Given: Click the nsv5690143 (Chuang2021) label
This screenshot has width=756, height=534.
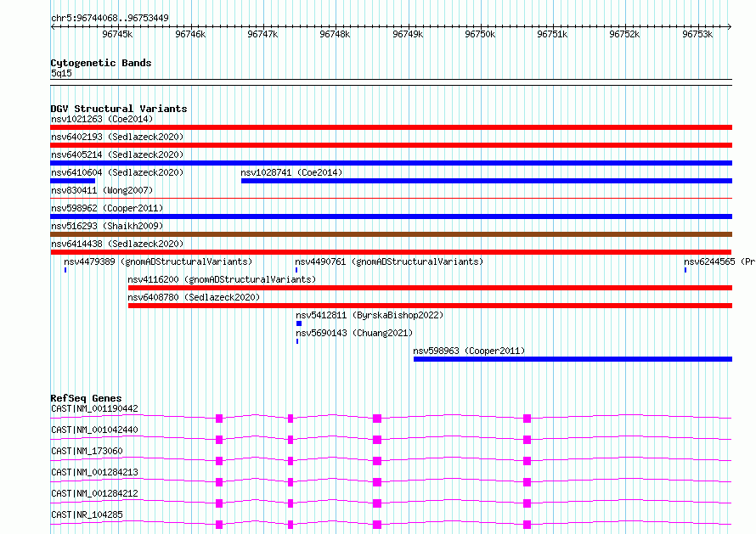Looking at the screenshot, I should pyautogui.click(x=354, y=333).
